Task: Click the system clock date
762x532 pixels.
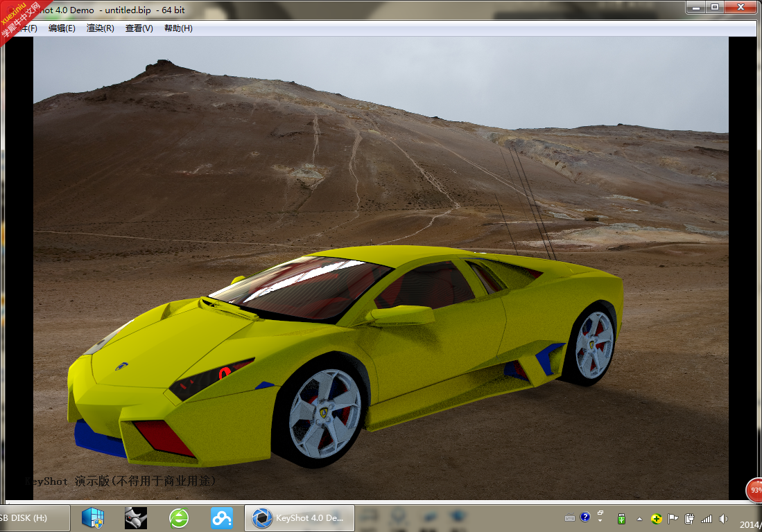Action: pyautogui.click(x=751, y=524)
